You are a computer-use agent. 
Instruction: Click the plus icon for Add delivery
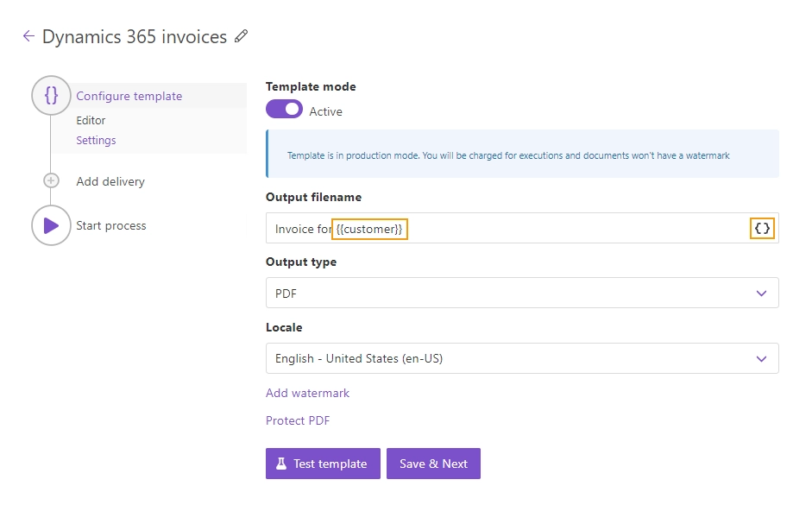tap(51, 180)
